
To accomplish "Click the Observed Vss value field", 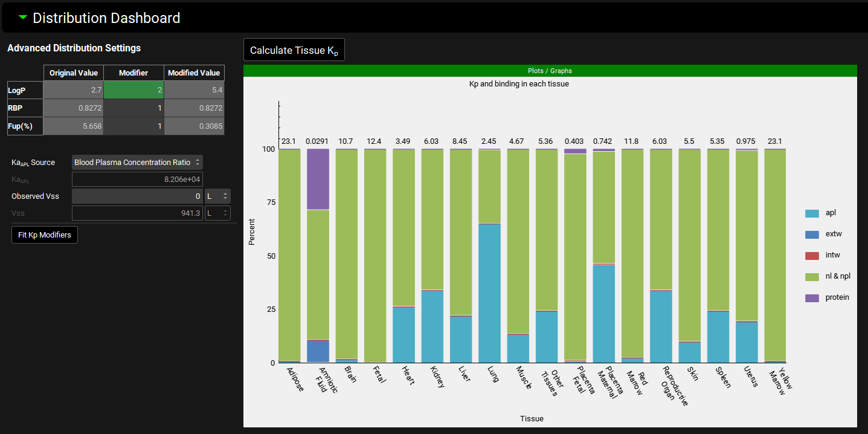I will click(x=137, y=196).
